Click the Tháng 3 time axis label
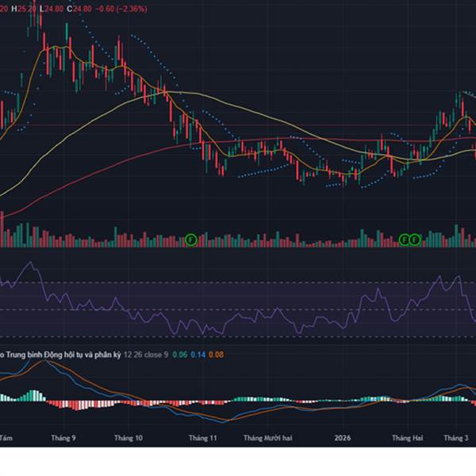 pos(456,438)
